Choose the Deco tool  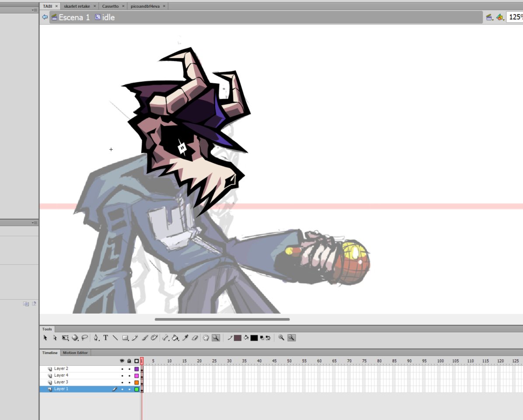click(154, 338)
